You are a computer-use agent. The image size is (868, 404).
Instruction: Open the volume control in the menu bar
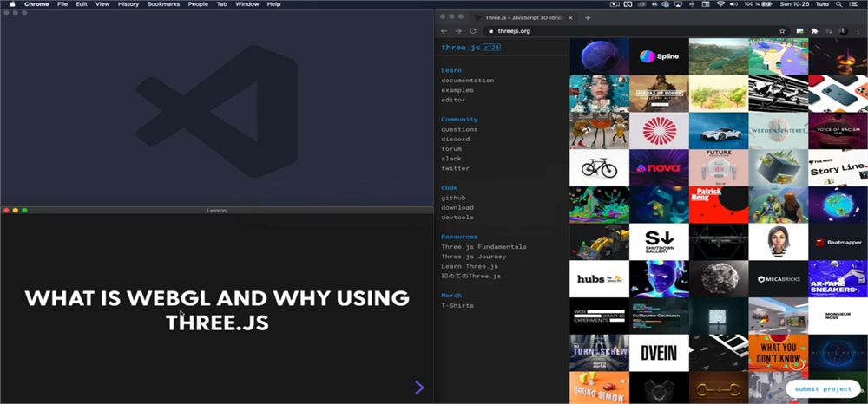pyautogui.click(x=734, y=3)
